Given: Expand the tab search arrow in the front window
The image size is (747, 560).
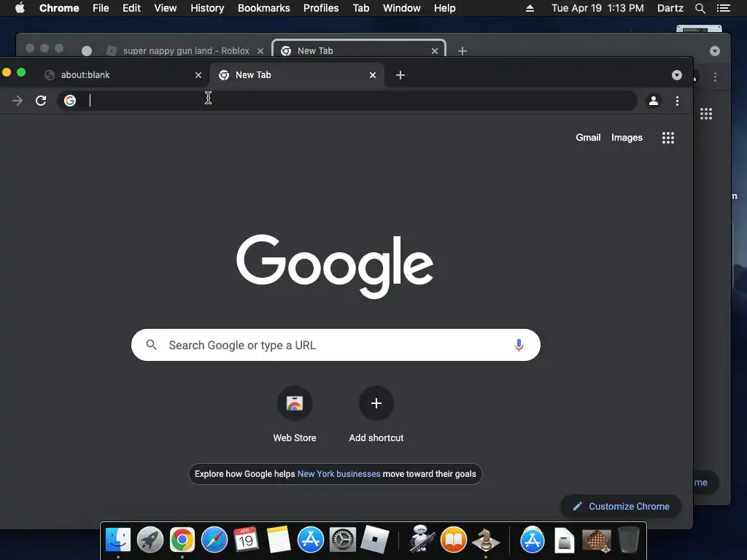Looking at the screenshot, I should point(676,75).
